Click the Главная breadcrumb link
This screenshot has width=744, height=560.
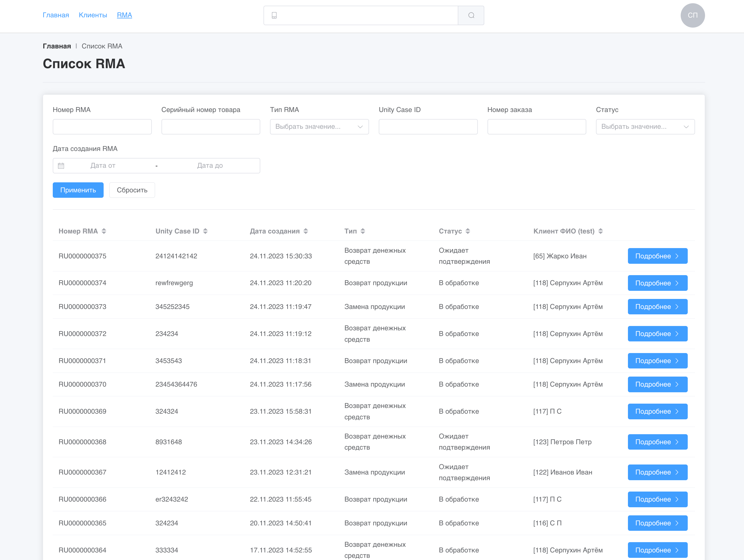[x=57, y=46]
